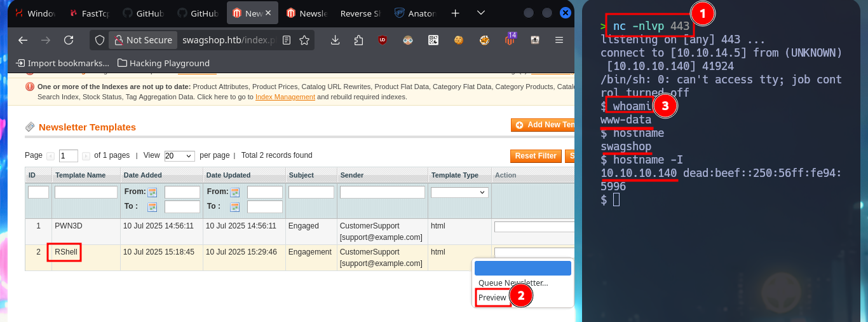Open the Action dropdown for PWN3D row
The height and width of the screenshot is (322, 868).
pos(534,227)
